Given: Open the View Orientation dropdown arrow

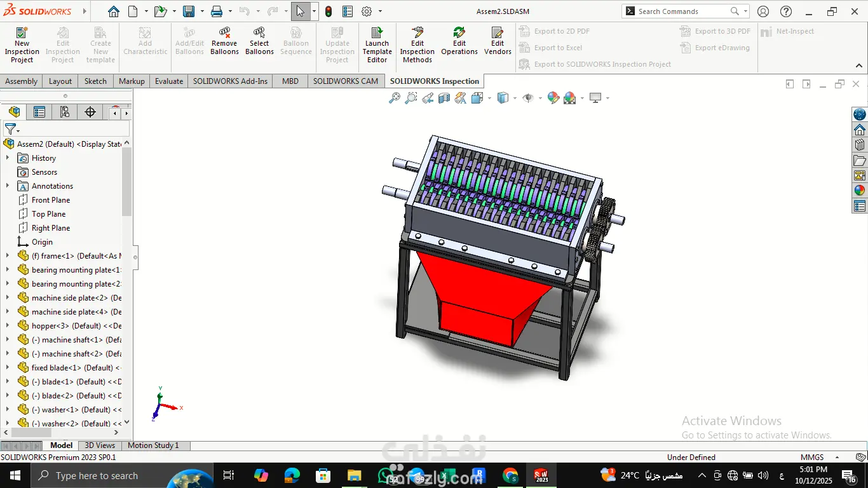Looking at the screenshot, I should point(489,98).
